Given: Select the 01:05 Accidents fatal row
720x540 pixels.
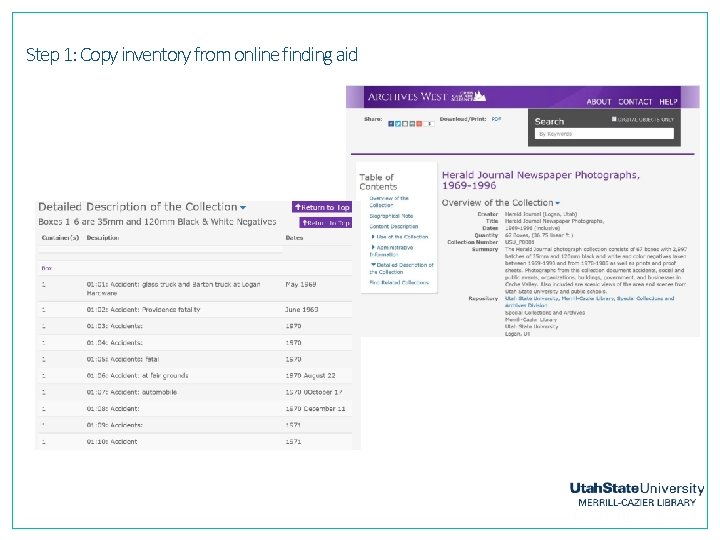Looking at the screenshot, I should click(195, 359).
